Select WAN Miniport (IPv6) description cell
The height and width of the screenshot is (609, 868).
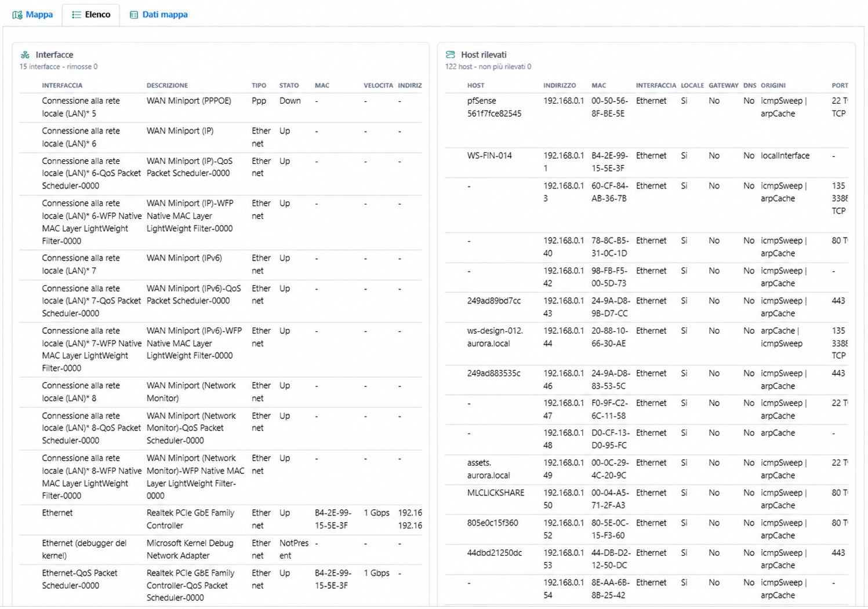tap(184, 258)
